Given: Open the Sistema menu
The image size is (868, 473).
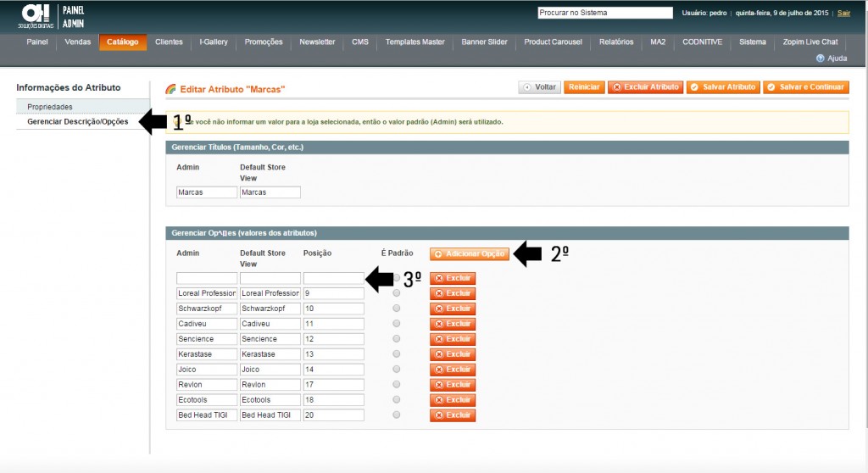Looking at the screenshot, I should click(x=753, y=42).
